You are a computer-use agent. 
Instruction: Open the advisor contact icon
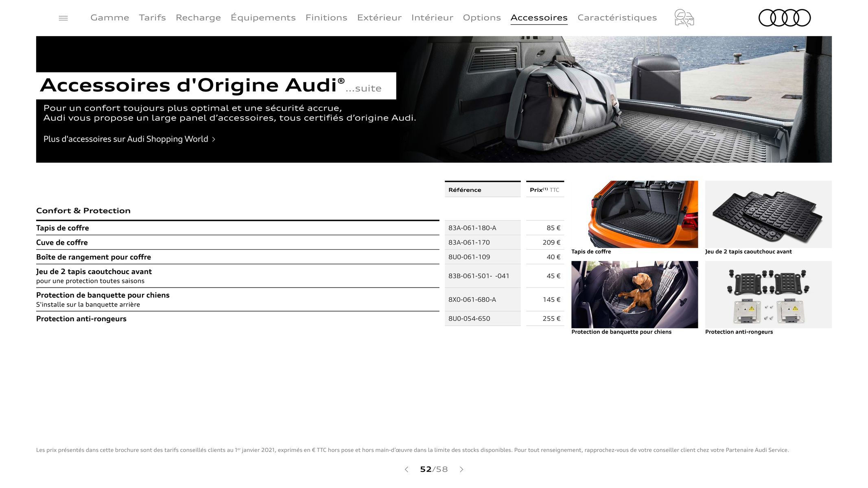pos(684,18)
